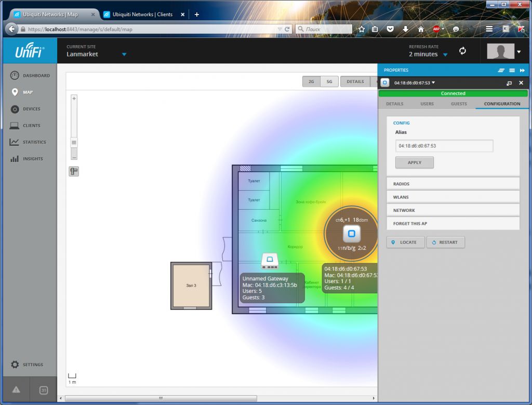Image resolution: width=532 pixels, height=405 pixels.
Task: Click the refresh icon next to refresh rate
Action: pos(462,51)
